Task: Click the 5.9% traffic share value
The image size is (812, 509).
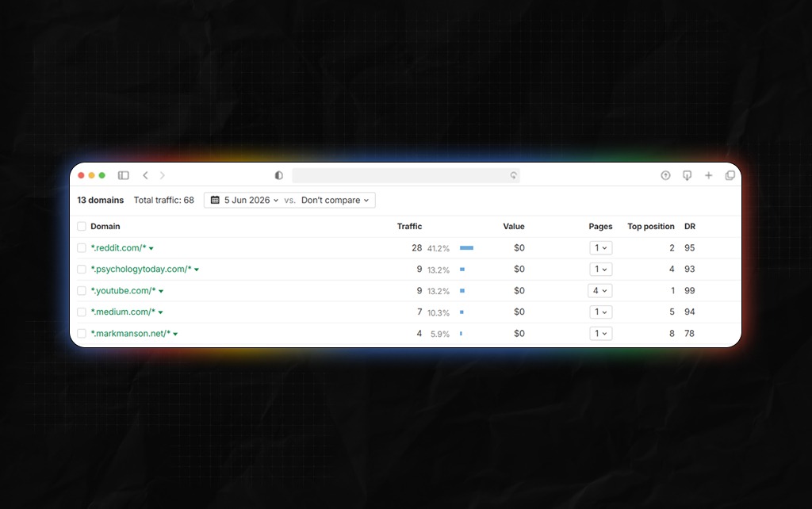Action: point(439,334)
